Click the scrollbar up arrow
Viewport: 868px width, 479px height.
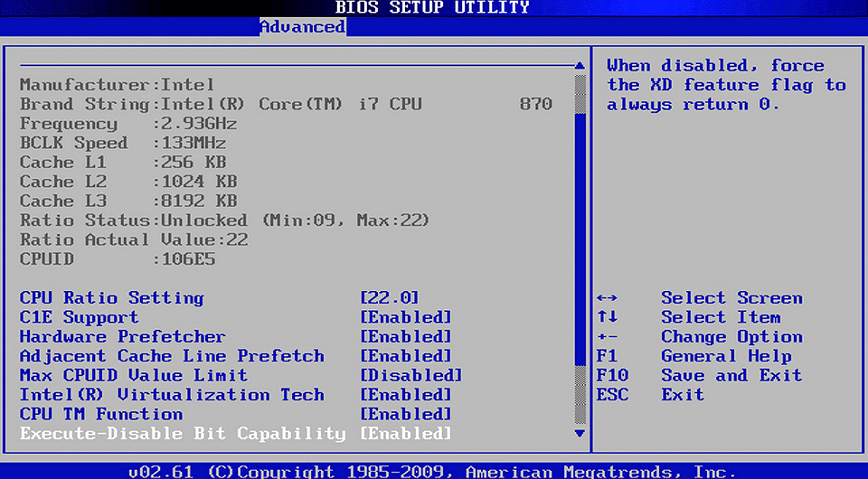[x=580, y=66]
